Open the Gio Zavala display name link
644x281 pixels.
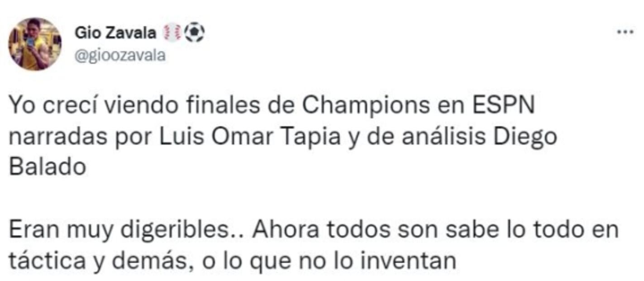115,33
